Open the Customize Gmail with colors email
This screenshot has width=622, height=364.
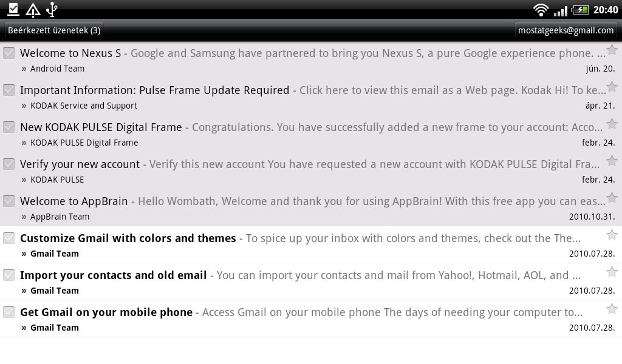pos(304,245)
